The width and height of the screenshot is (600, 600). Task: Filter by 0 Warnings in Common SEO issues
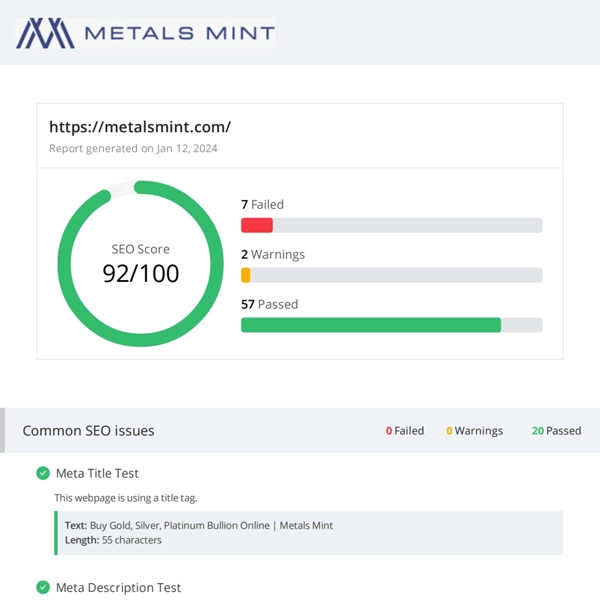(x=474, y=431)
